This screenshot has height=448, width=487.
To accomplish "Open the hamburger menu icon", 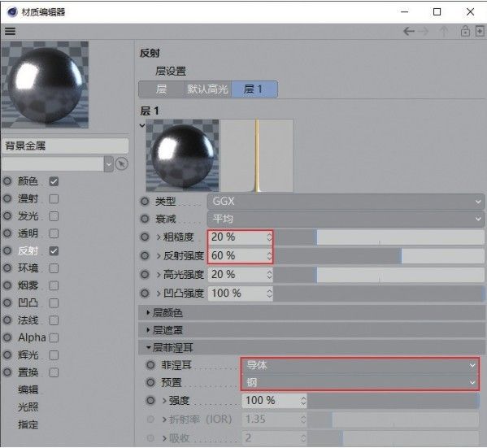I will coord(10,32).
